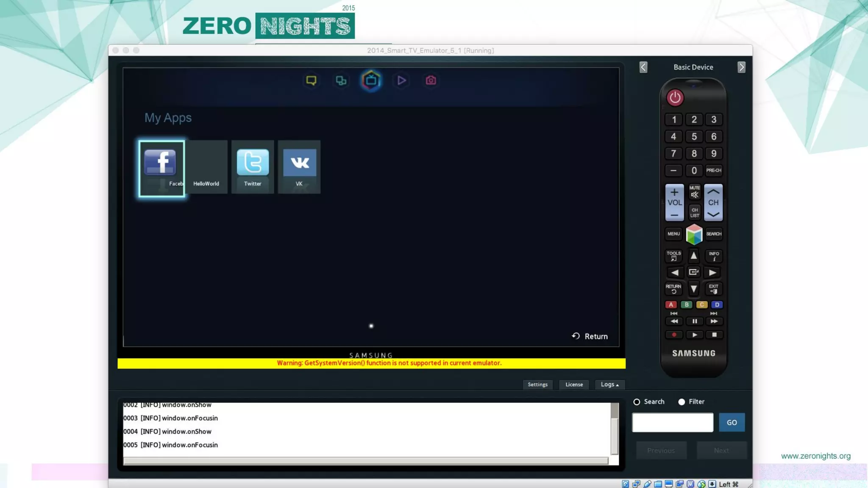Image resolution: width=868 pixels, height=488 pixels.
Task: Select the Search radio button
Action: tap(637, 402)
